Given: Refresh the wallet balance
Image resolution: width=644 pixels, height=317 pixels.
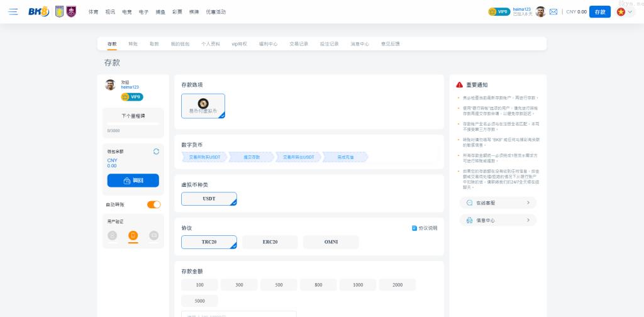Looking at the screenshot, I should (x=156, y=152).
